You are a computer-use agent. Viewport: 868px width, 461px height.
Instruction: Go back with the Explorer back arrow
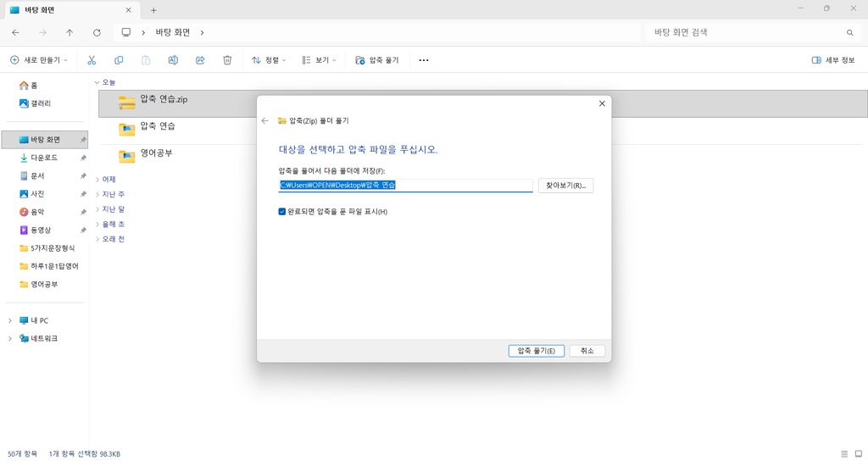click(x=15, y=33)
